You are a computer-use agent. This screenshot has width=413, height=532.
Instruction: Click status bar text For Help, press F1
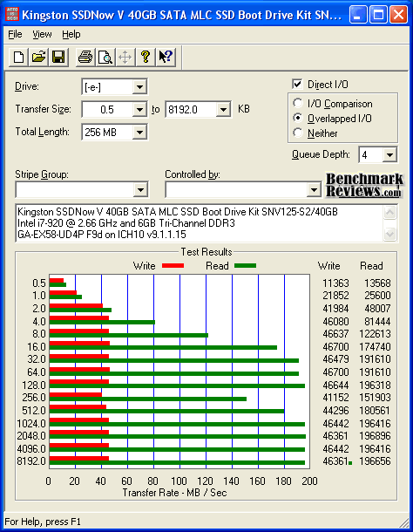point(43,522)
